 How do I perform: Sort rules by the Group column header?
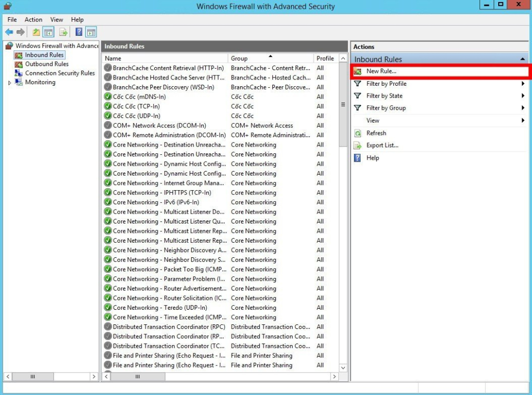pyautogui.click(x=270, y=58)
